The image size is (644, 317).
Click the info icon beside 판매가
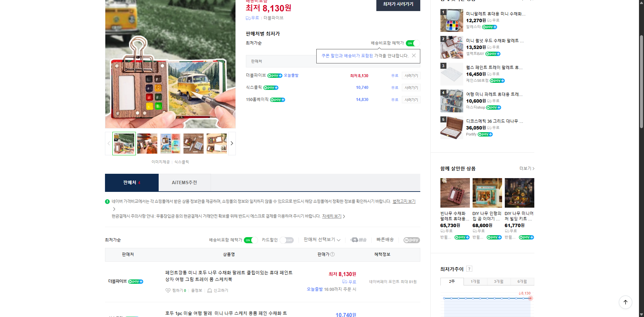click(x=332, y=254)
